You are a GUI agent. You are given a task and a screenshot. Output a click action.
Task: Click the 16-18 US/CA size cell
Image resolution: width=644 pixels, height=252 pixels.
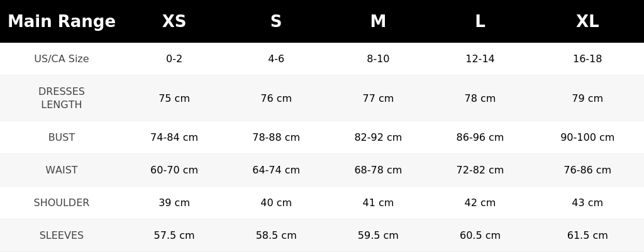(587, 58)
